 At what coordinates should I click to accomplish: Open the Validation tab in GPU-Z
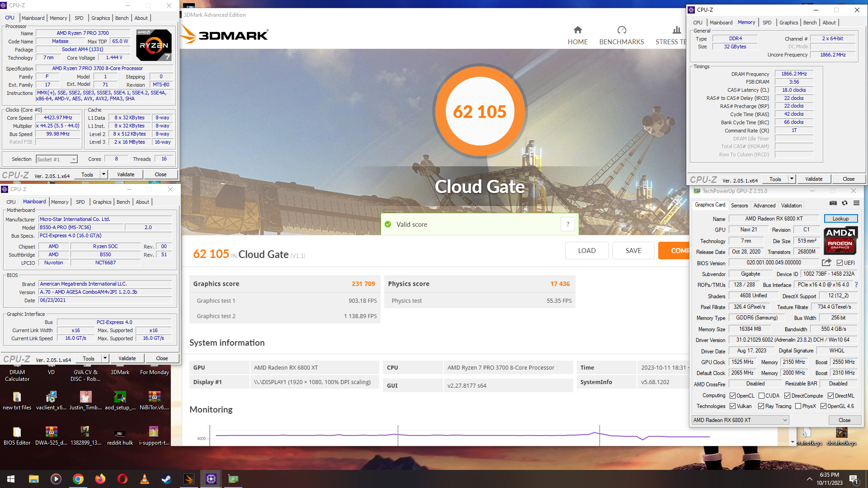tap(791, 205)
